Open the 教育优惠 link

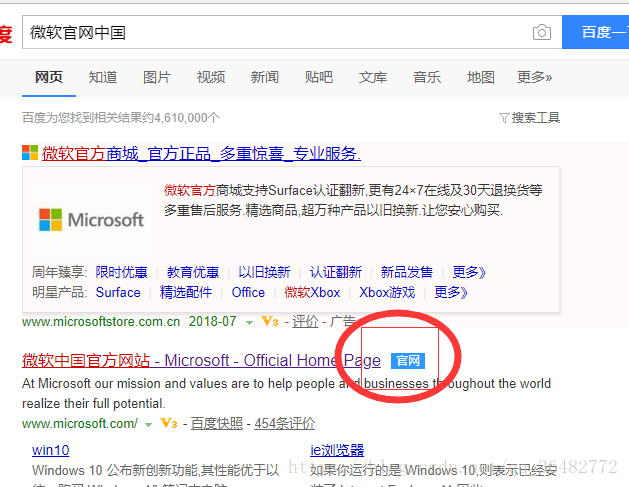(x=193, y=272)
